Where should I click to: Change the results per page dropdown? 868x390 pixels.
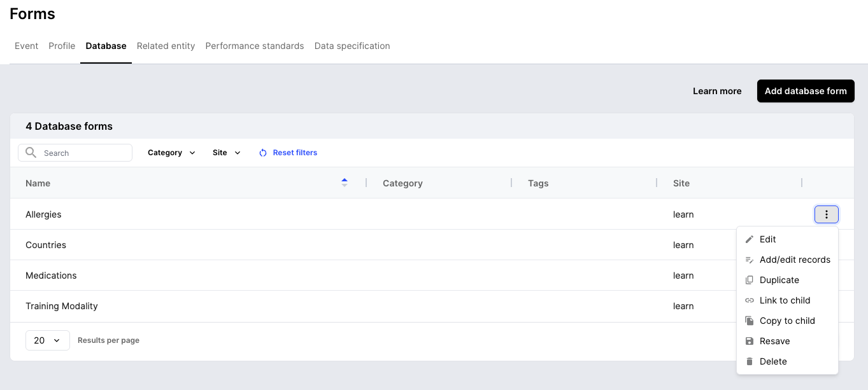click(x=48, y=340)
